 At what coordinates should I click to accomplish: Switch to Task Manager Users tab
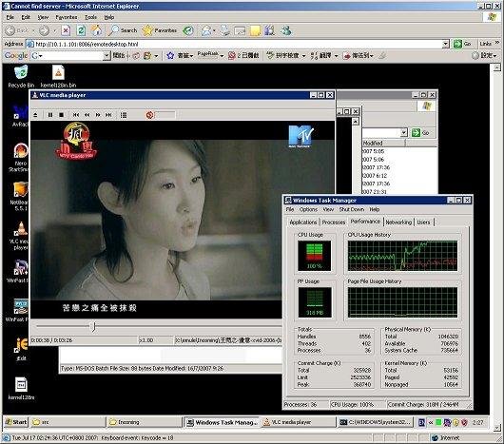point(423,222)
